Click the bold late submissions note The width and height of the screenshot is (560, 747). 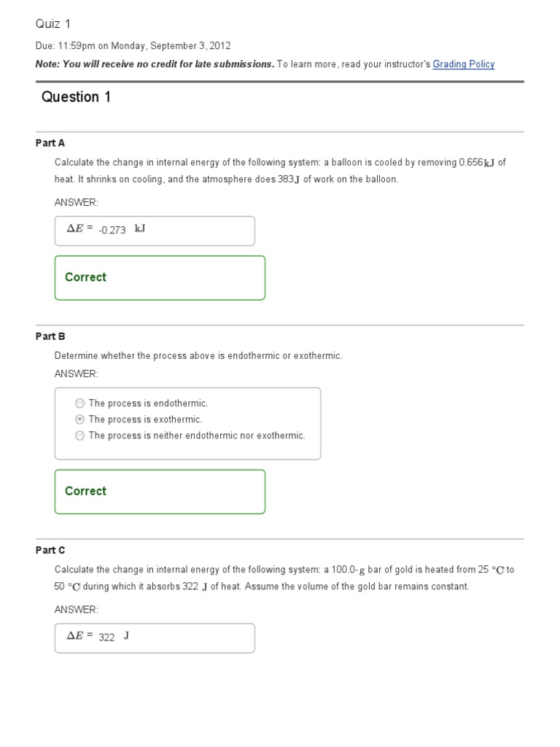pyautogui.click(x=155, y=64)
